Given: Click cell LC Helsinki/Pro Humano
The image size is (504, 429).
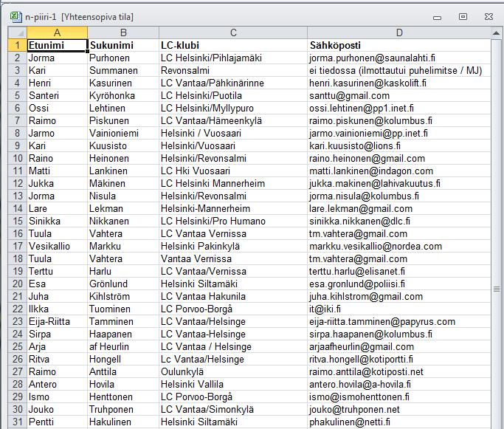Looking at the screenshot, I should [x=233, y=221].
